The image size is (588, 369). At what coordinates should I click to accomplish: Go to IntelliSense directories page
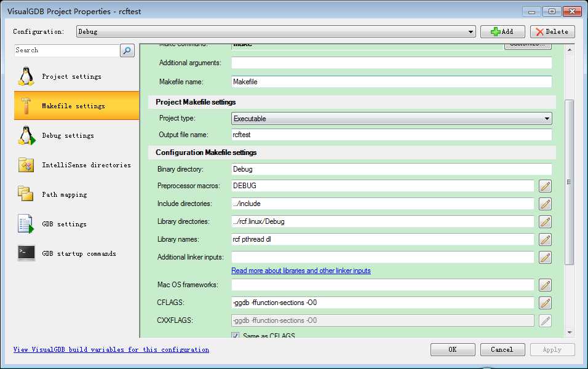tap(76, 165)
